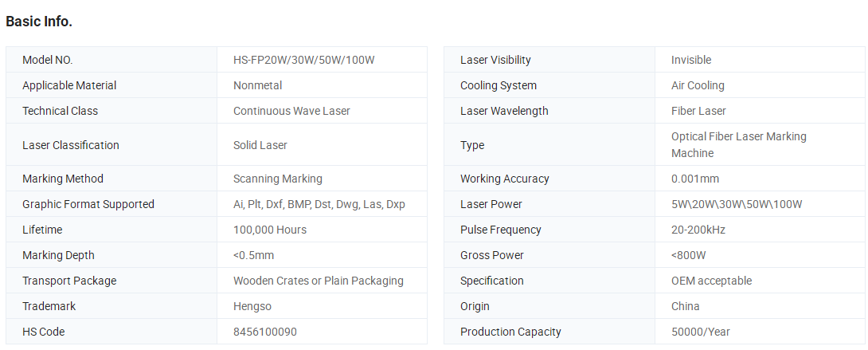Select the Production Capacity 50000/Year value

click(700, 331)
